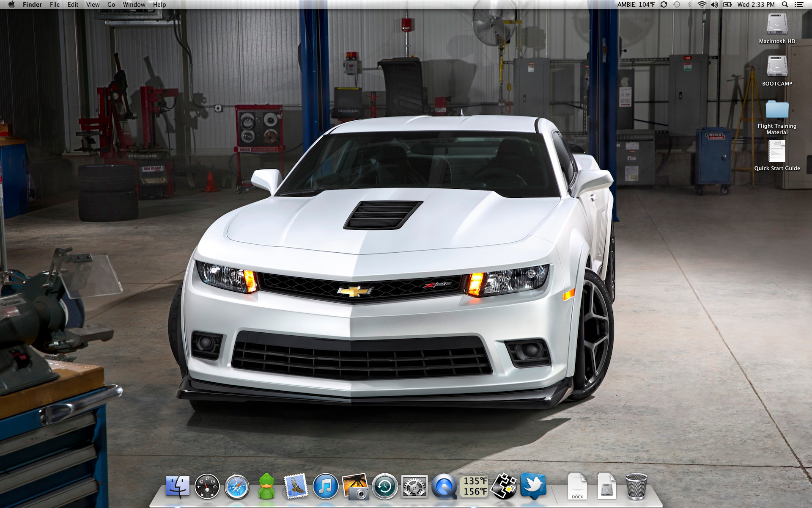Open the Edit menu
Screen dimensions: 812x508
pos(73,5)
